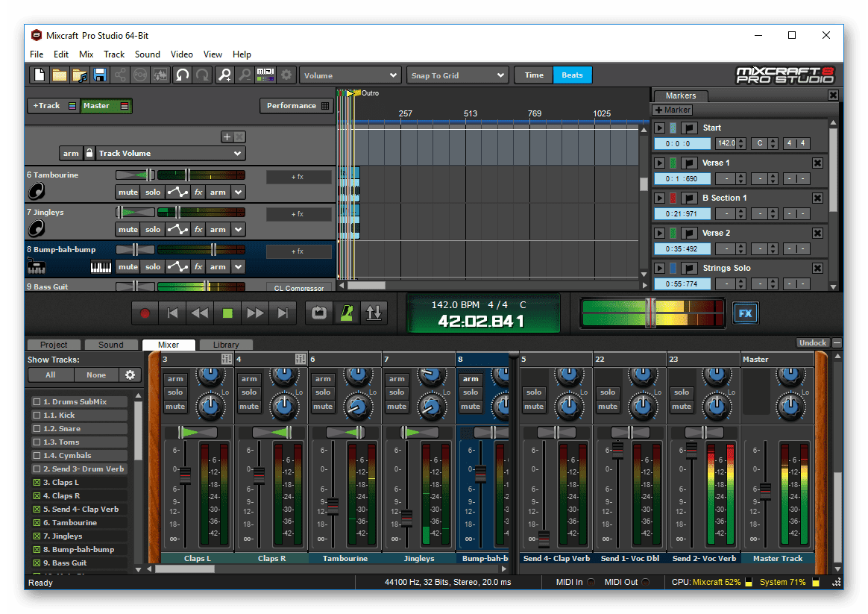Expand Tambourine track options arrow
The image size is (868, 614).
[238, 192]
